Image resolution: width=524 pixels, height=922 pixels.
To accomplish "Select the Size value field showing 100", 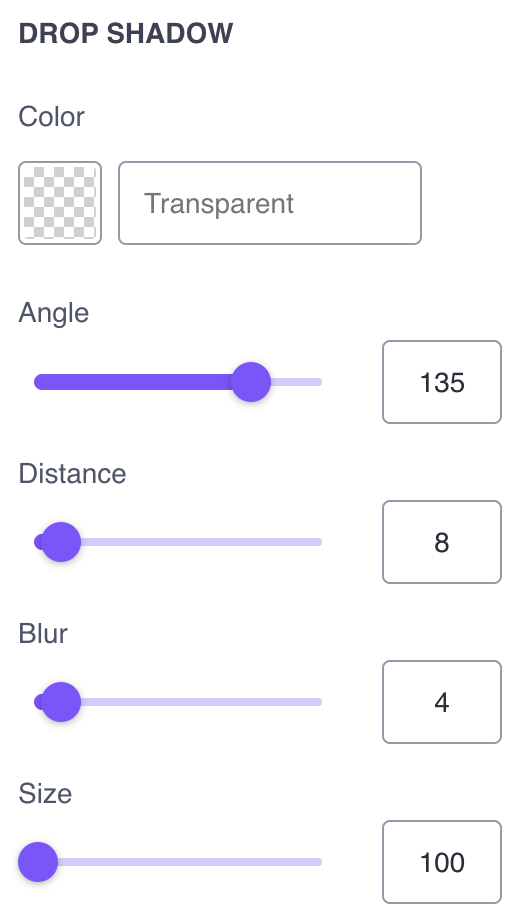I will [442, 861].
